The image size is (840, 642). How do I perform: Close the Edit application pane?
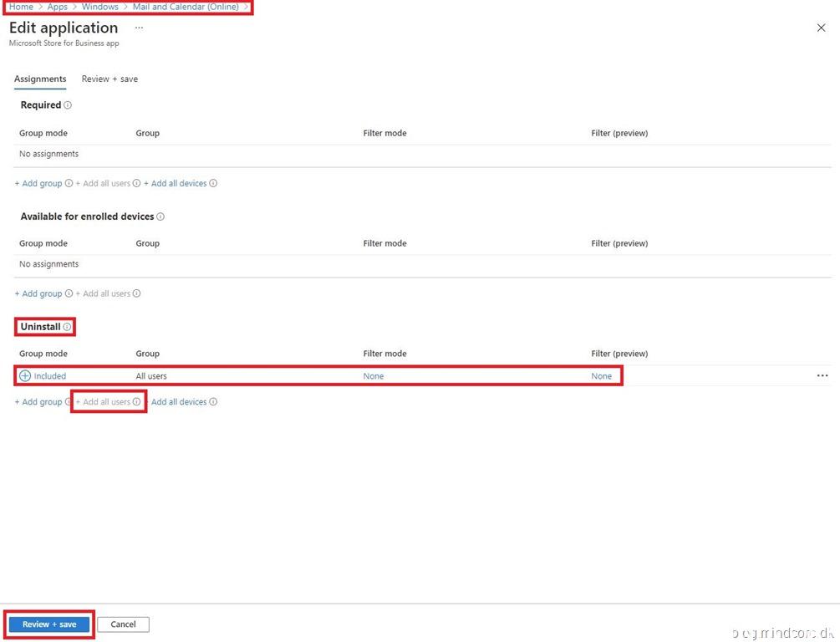pos(821,28)
